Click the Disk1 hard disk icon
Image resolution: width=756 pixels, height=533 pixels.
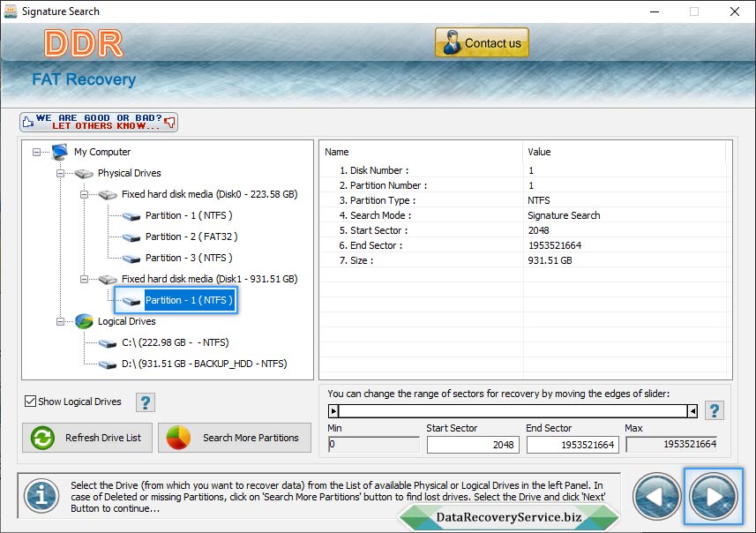(x=108, y=279)
